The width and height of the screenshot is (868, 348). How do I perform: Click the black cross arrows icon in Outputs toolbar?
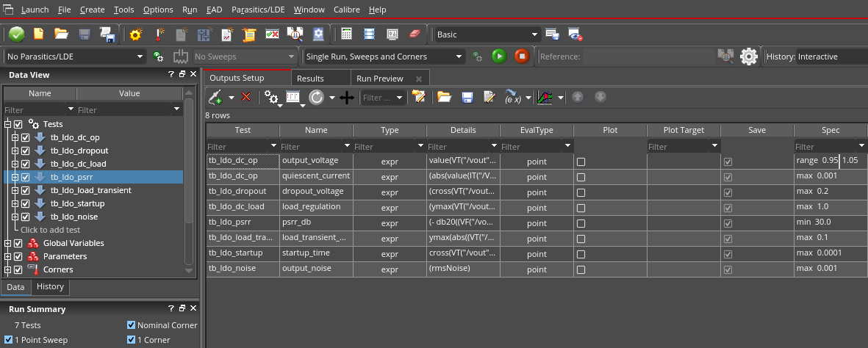[347, 98]
